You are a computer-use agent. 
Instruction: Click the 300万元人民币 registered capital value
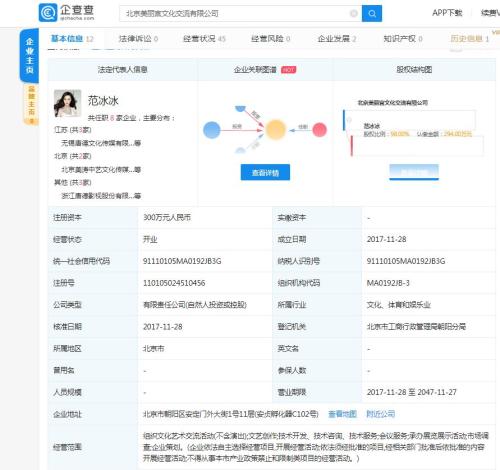(x=167, y=218)
